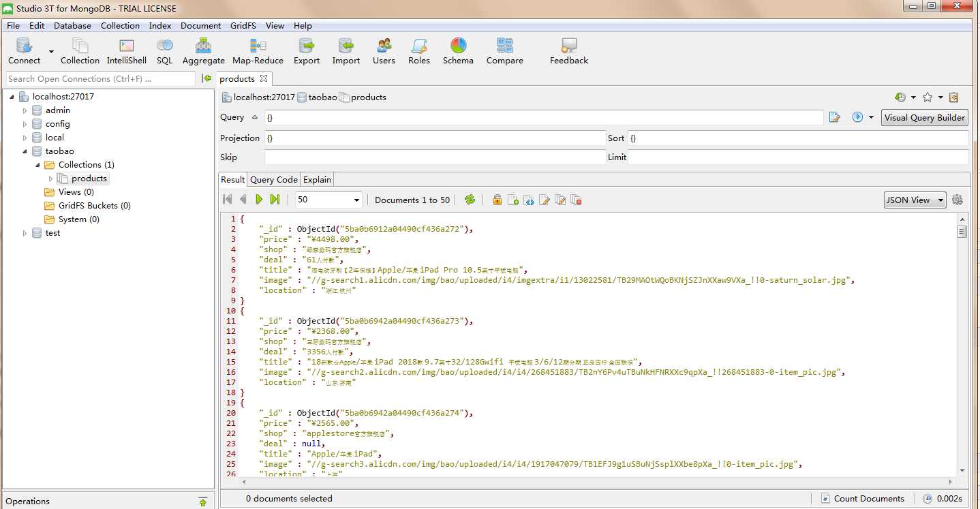Viewport: 980px width, 509px height.
Task: Collapse the Collections (1) folder
Action: coord(37,165)
